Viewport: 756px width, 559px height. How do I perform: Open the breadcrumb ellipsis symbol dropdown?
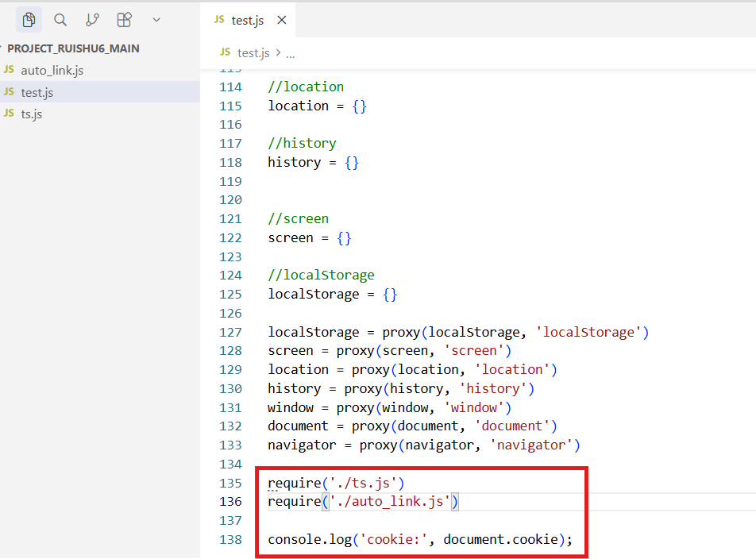coord(290,53)
